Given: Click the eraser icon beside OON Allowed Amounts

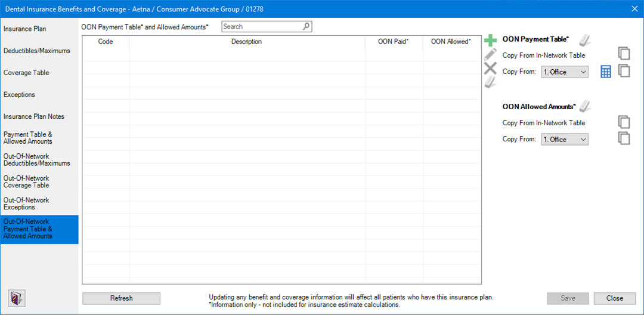Looking at the screenshot, I should tap(584, 107).
